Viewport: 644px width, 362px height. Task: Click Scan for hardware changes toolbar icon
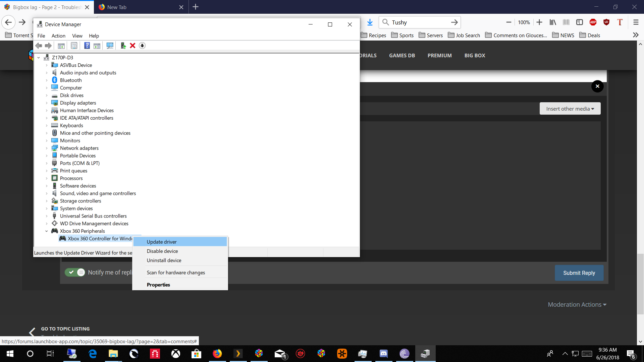click(110, 46)
